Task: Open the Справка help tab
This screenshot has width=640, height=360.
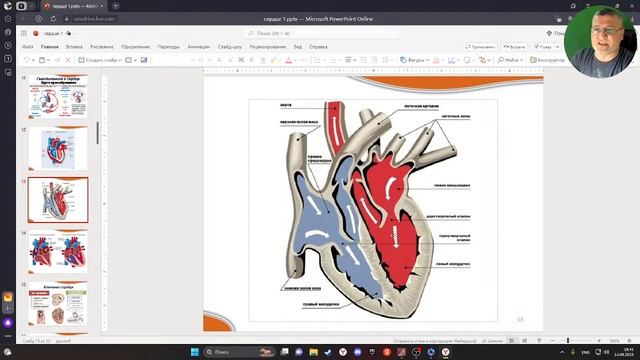Action: [318, 47]
